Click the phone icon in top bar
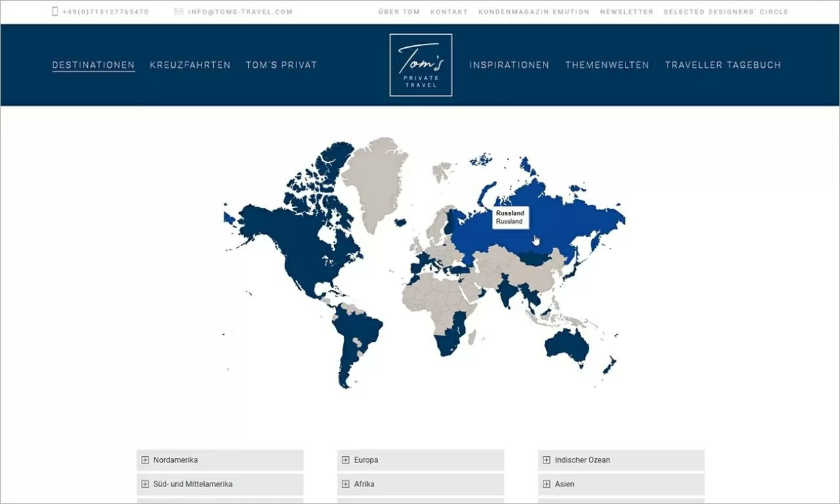 55,12
